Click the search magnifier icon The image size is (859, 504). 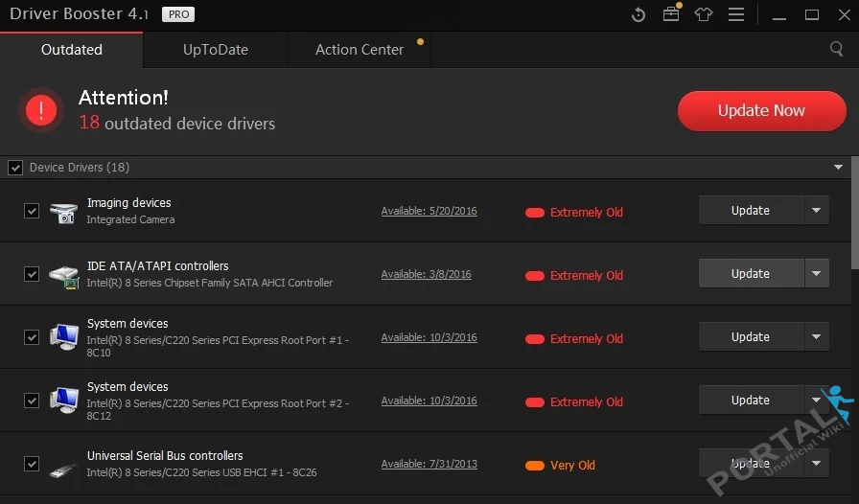click(837, 49)
